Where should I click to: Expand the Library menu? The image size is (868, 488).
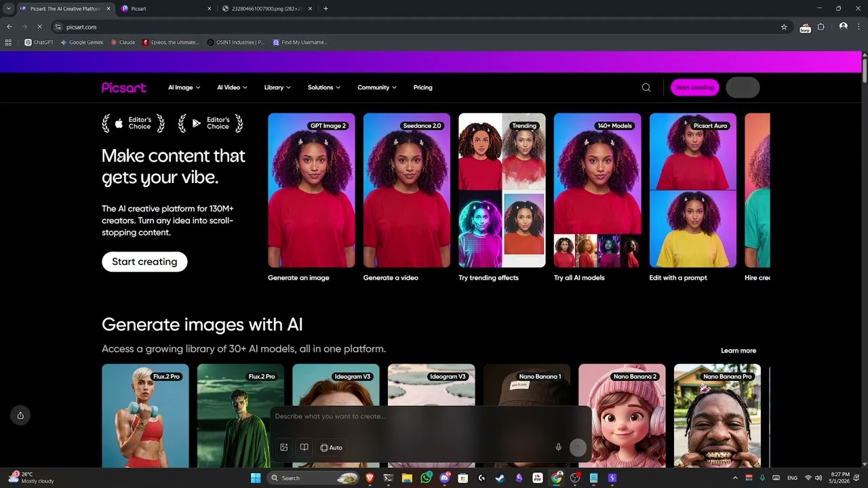277,87
